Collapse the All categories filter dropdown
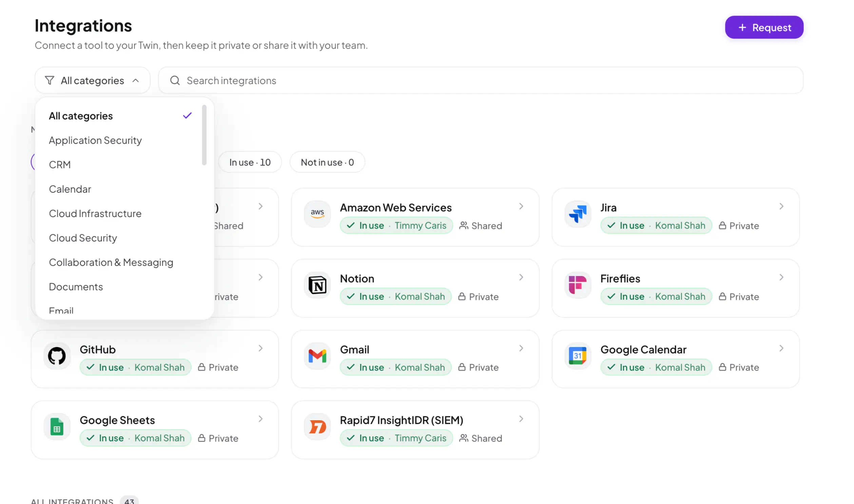854x504 pixels. click(92, 80)
